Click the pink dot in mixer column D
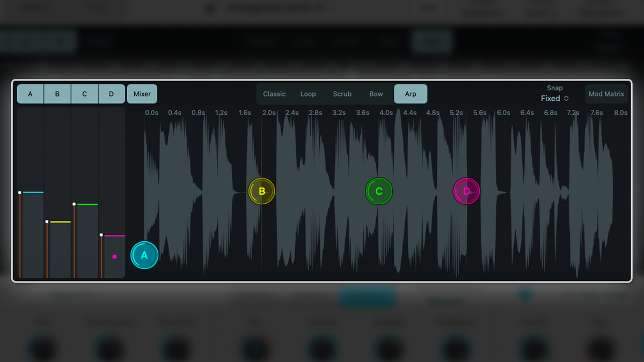Viewport: 644px width, 362px height. (x=114, y=257)
